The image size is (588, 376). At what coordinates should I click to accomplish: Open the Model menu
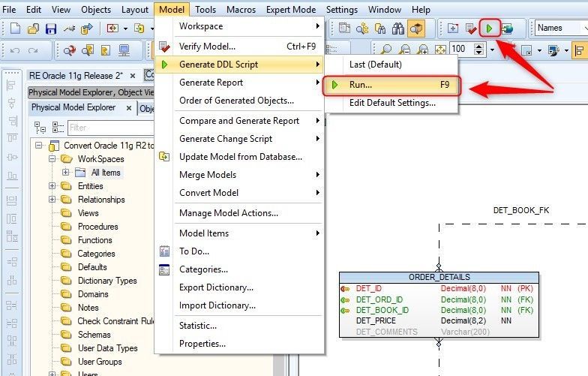(x=172, y=9)
